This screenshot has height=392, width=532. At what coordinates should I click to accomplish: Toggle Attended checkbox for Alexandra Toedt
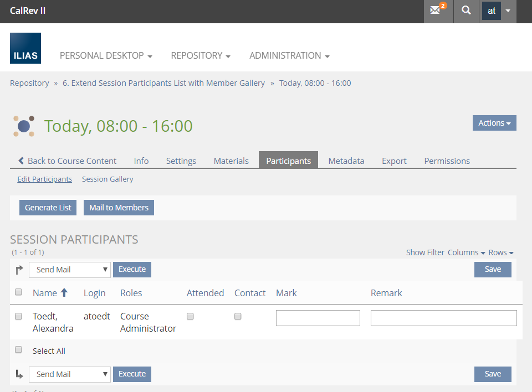(x=190, y=316)
